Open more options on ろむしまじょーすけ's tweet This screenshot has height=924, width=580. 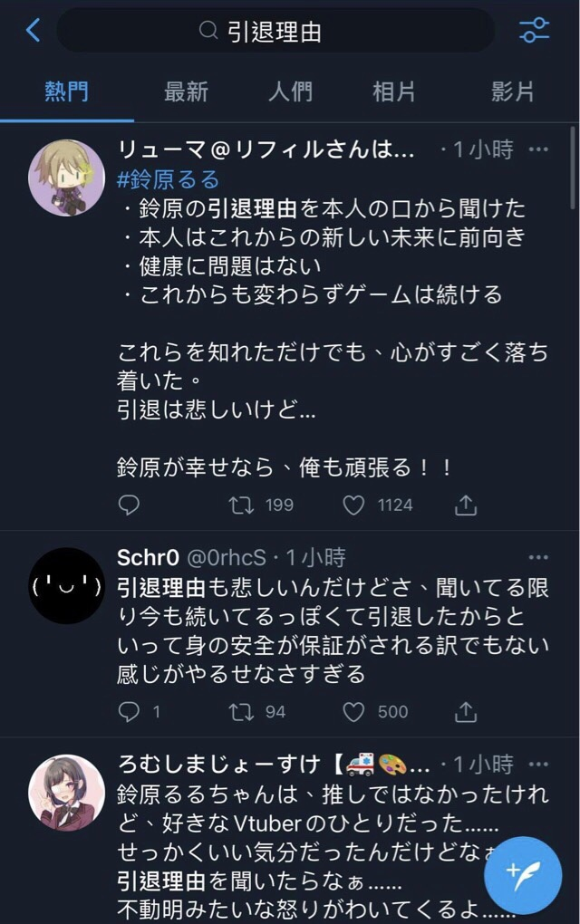click(x=538, y=764)
